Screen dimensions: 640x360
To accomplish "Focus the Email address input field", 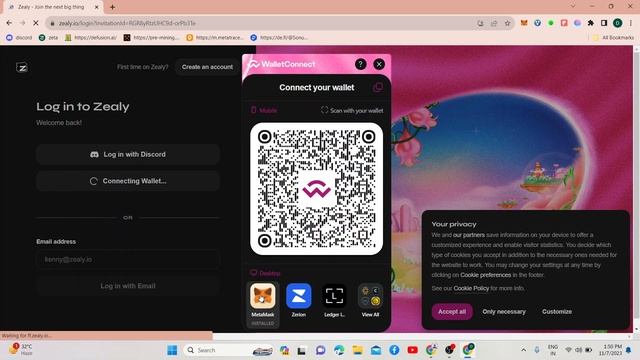I will tap(128, 260).
